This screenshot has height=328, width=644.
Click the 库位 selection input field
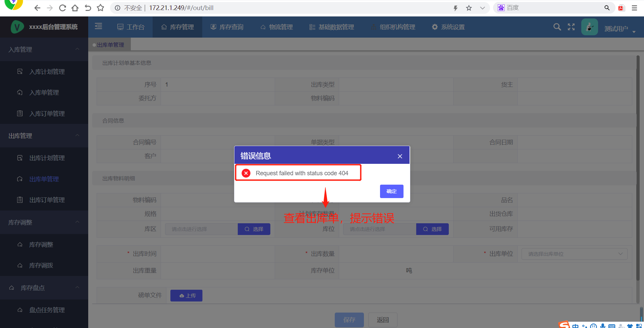pos(379,229)
